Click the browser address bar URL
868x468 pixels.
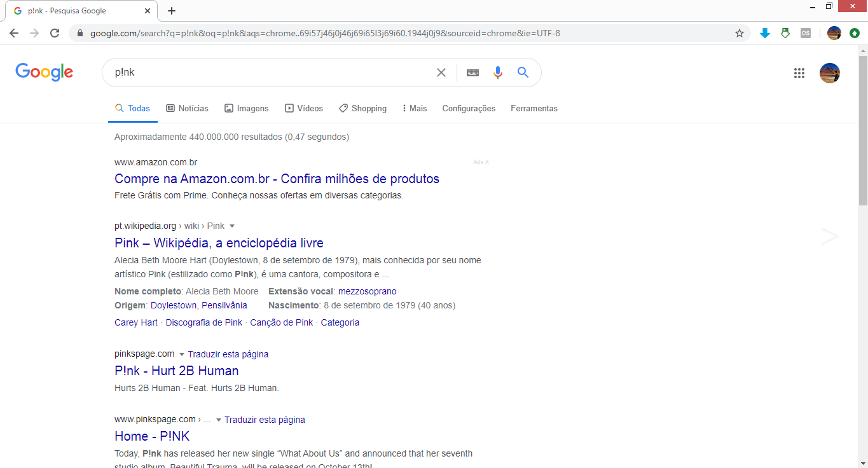pyautogui.click(x=325, y=33)
